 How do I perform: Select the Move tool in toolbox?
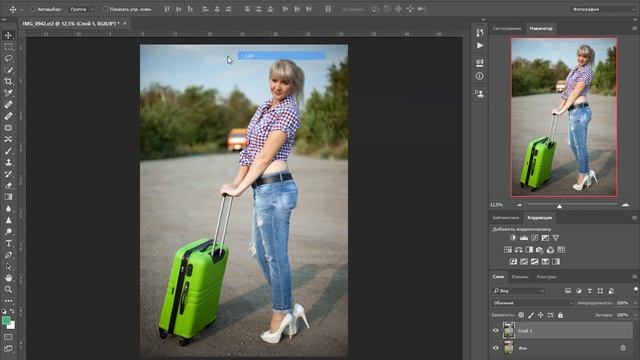8,36
